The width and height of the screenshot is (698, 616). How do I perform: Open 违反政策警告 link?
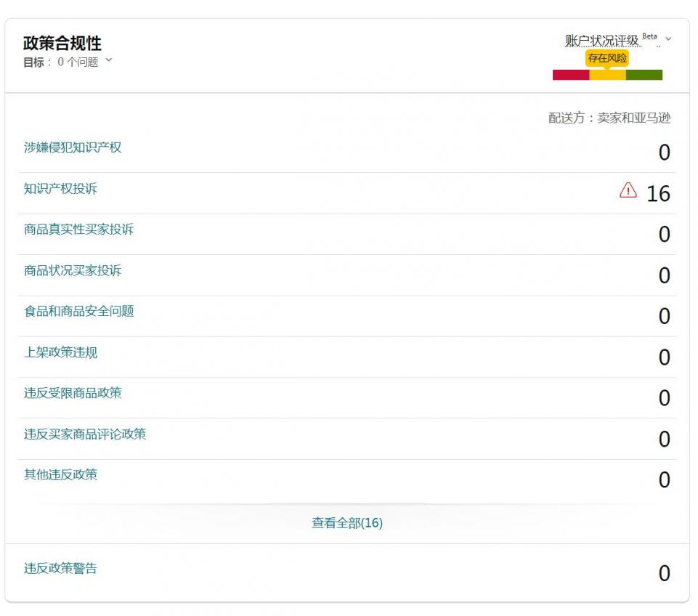pos(60,568)
